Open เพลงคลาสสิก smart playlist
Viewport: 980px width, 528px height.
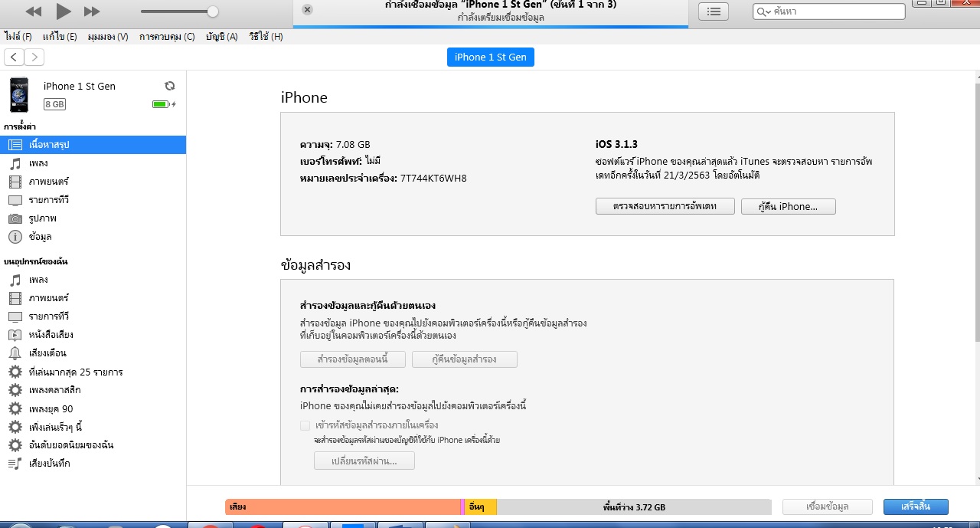coord(93,390)
